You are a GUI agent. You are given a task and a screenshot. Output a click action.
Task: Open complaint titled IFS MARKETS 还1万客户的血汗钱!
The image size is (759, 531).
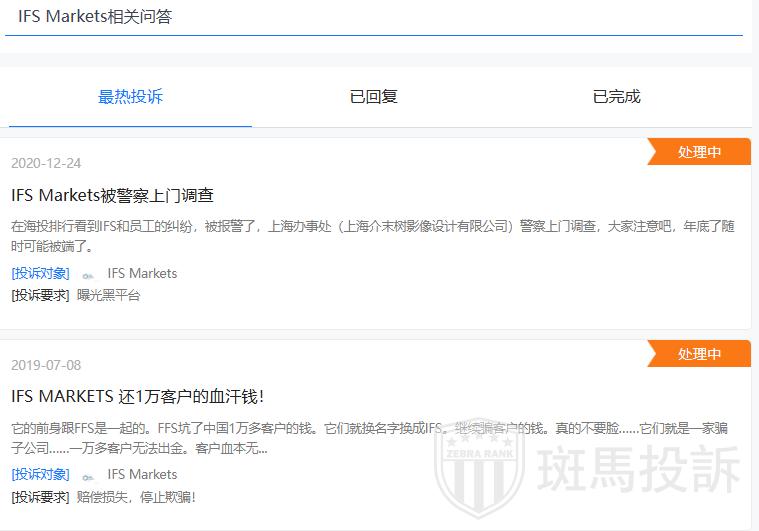tap(137, 396)
